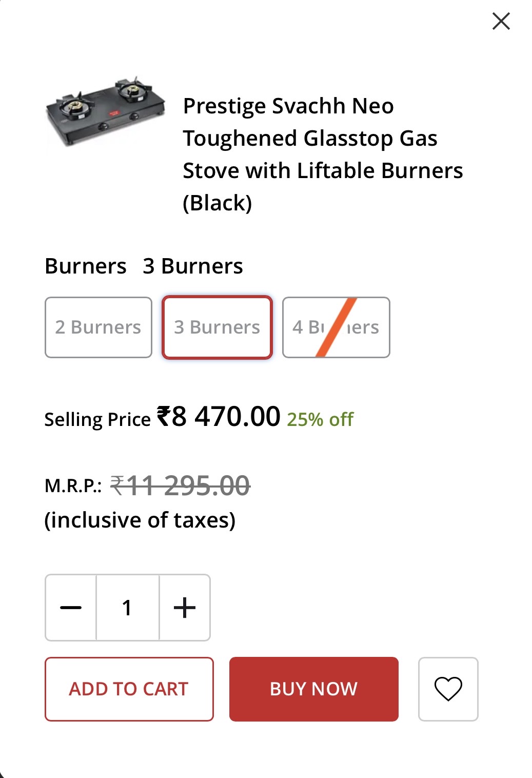
Task: Click the "Burners" attribute label
Action: (x=86, y=266)
